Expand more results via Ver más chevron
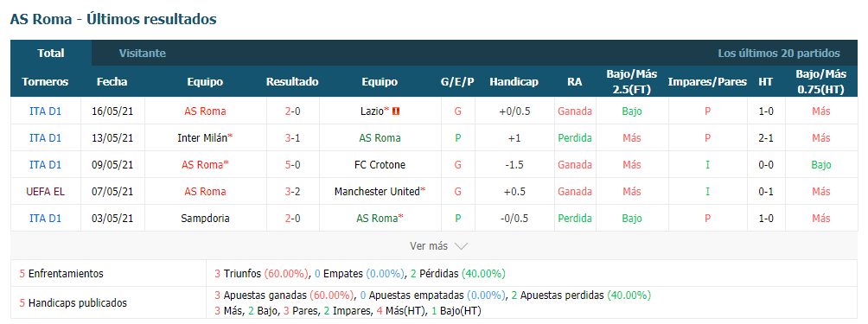Viewport: 868px width, 324px height. pos(461,246)
